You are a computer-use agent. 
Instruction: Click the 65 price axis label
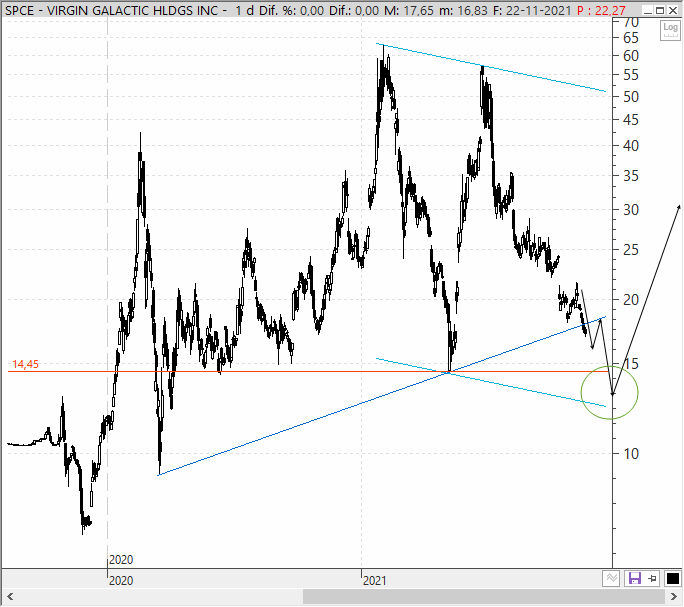pos(631,38)
